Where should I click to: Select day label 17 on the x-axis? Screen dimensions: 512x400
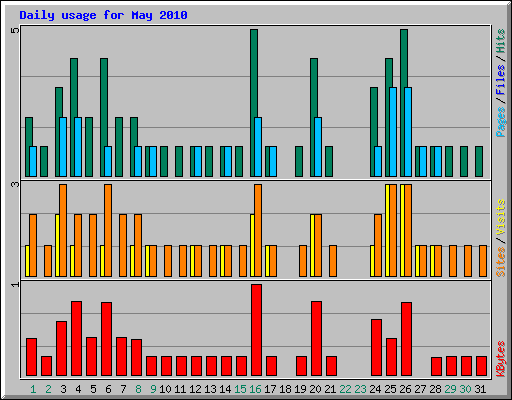coord(270,389)
